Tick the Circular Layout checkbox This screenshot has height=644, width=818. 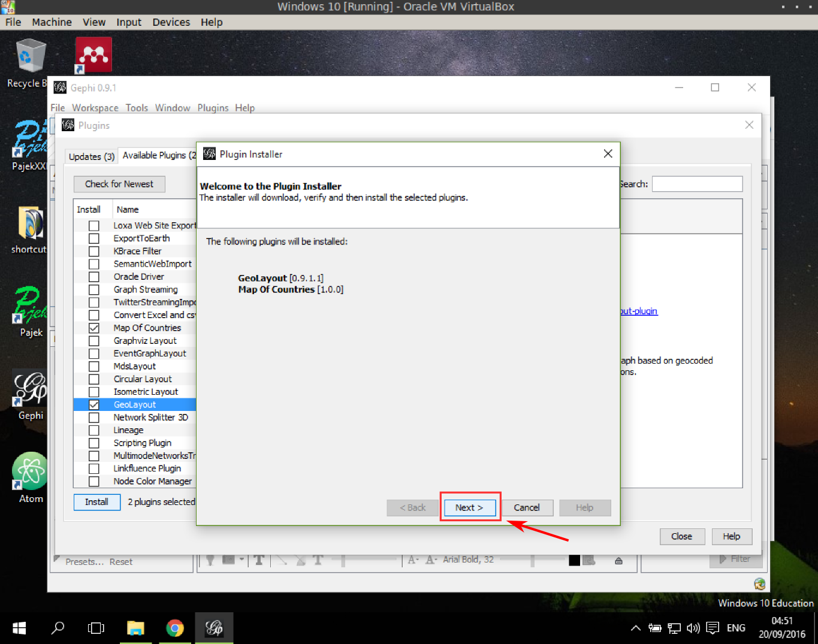click(x=94, y=379)
